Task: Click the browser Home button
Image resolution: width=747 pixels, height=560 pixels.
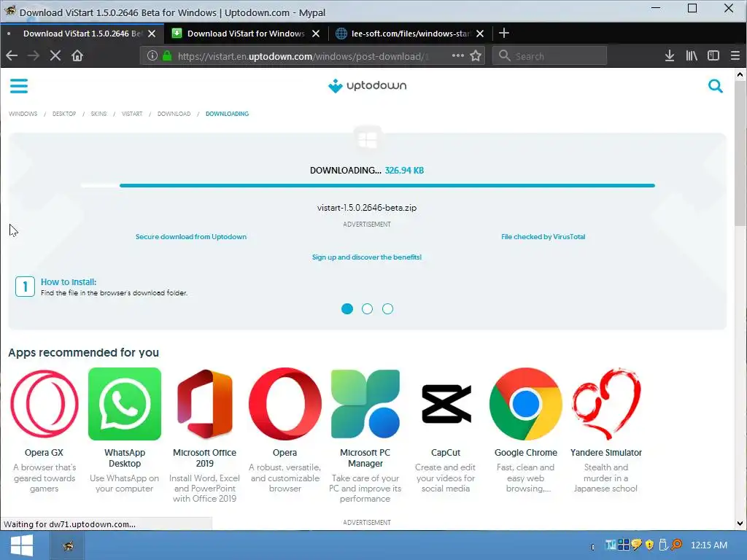Action: click(x=77, y=55)
